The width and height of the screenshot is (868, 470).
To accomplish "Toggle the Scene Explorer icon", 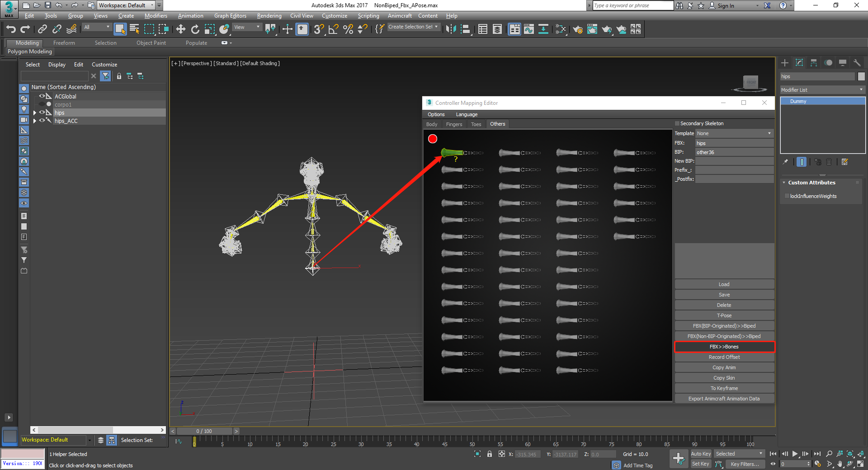I will [483, 29].
